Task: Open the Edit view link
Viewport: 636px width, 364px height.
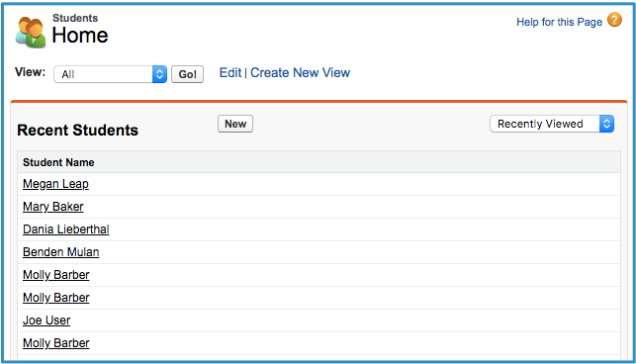Action: tap(230, 72)
